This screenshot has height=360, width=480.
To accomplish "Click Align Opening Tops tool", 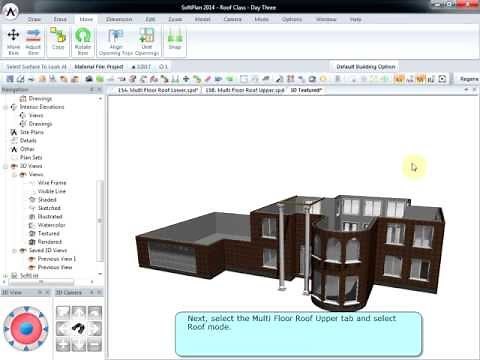I will (x=116, y=42).
